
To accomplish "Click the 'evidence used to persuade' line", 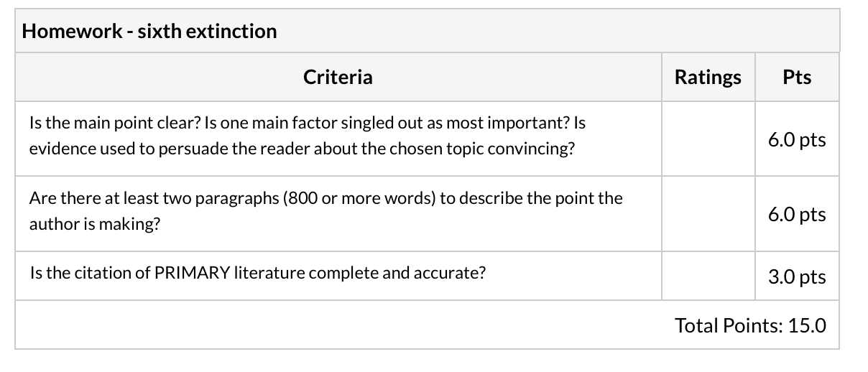I will [302, 152].
